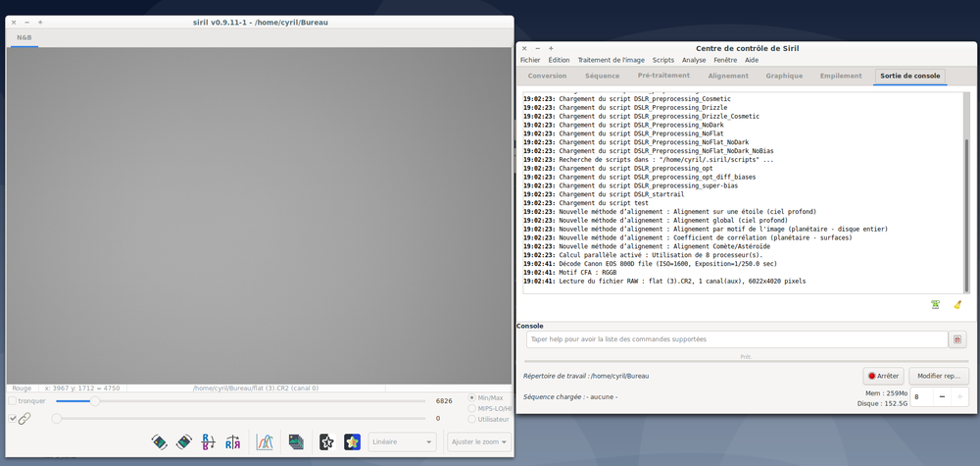Switch to the Empilement tab

coord(841,76)
